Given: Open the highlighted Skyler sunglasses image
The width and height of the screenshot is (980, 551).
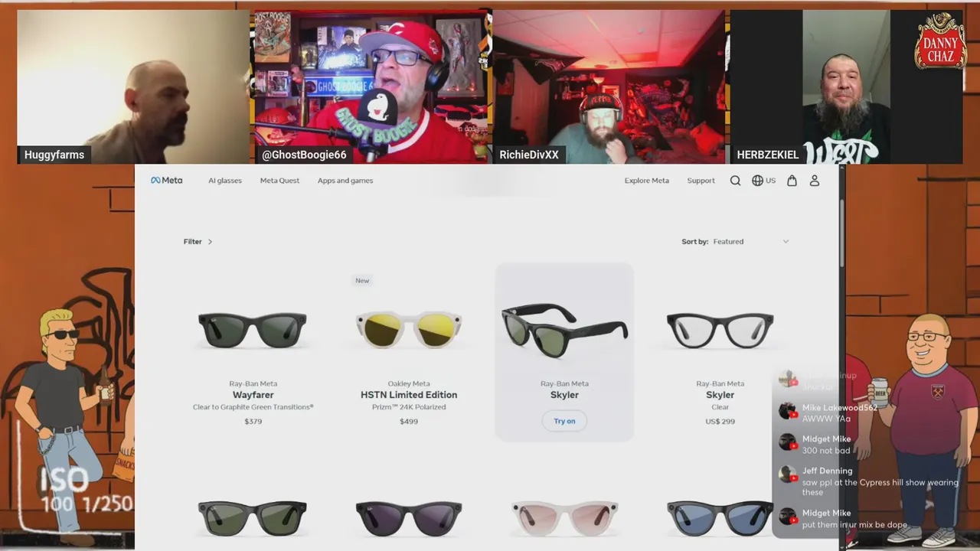Looking at the screenshot, I should coord(564,330).
